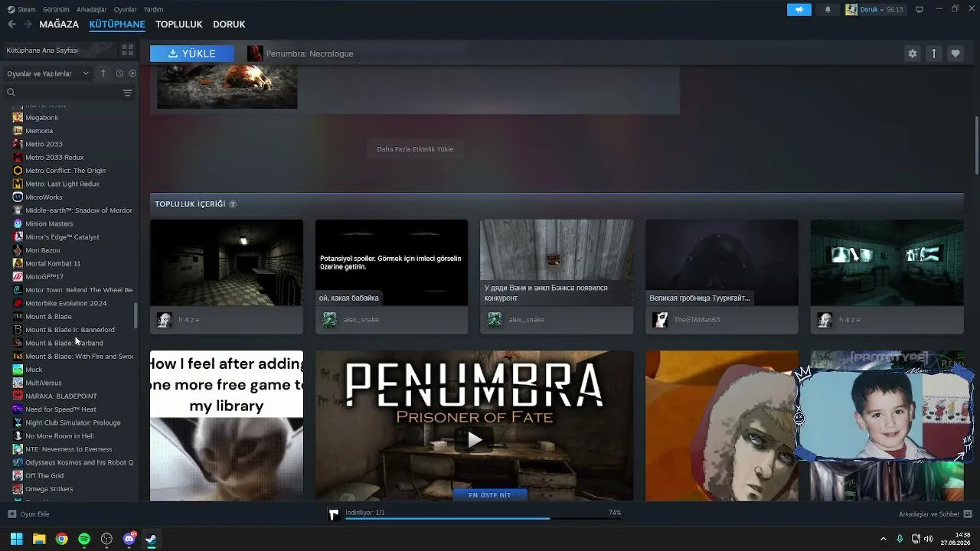Open the Windows Start menu
The image size is (980, 551).
click(16, 539)
